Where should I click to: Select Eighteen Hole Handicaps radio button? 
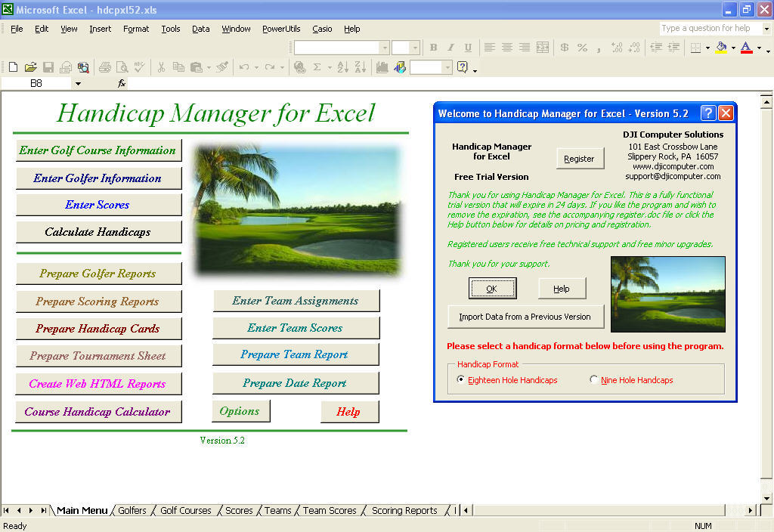pos(460,379)
